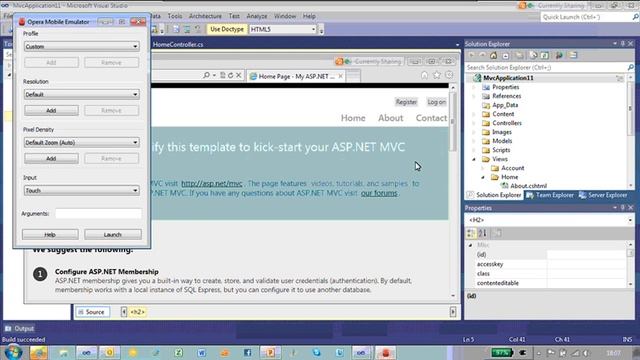Expand the Controllers folder

[474, 123]
